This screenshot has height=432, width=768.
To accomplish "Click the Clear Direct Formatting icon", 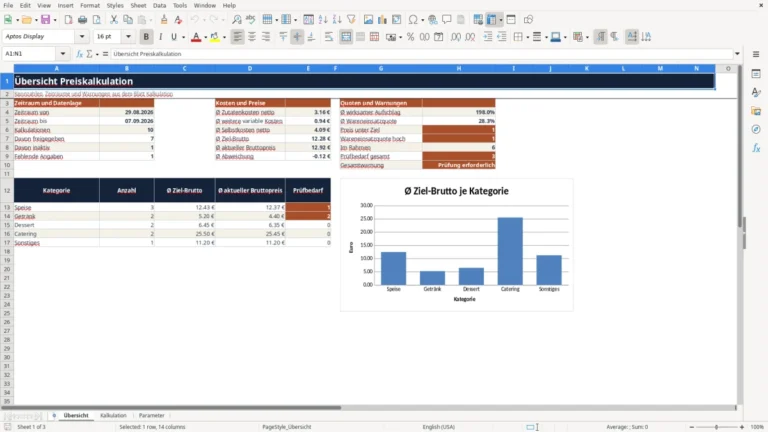I will click(178, 20).
